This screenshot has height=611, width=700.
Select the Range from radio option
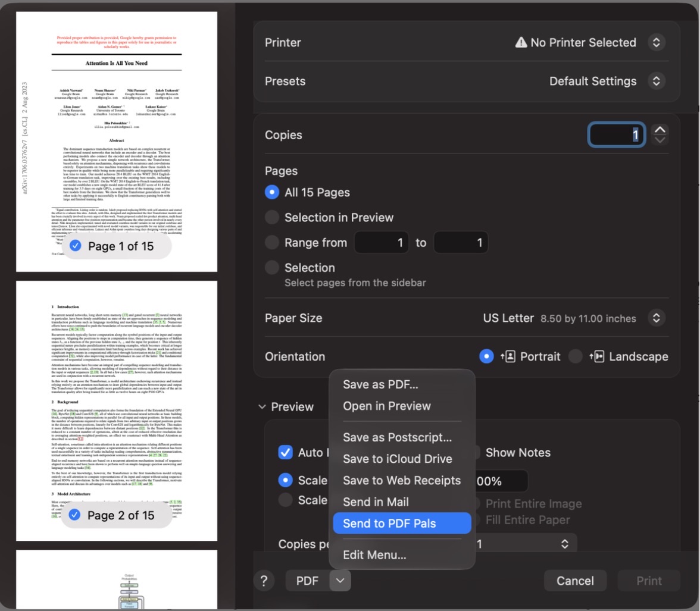[272, 242]
